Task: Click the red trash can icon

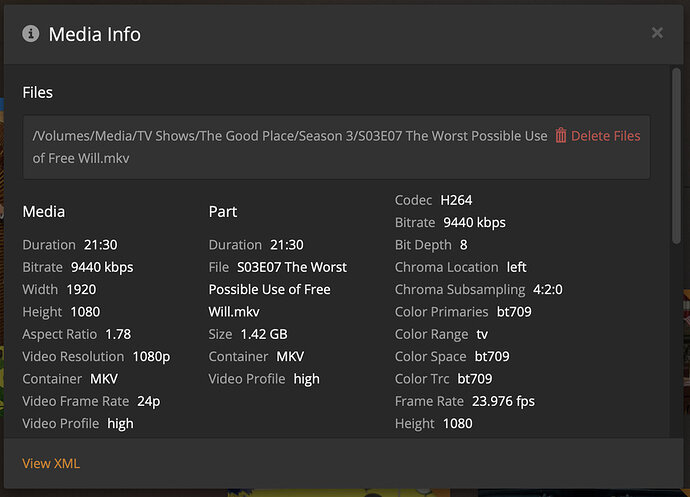Action: [561, 136]
